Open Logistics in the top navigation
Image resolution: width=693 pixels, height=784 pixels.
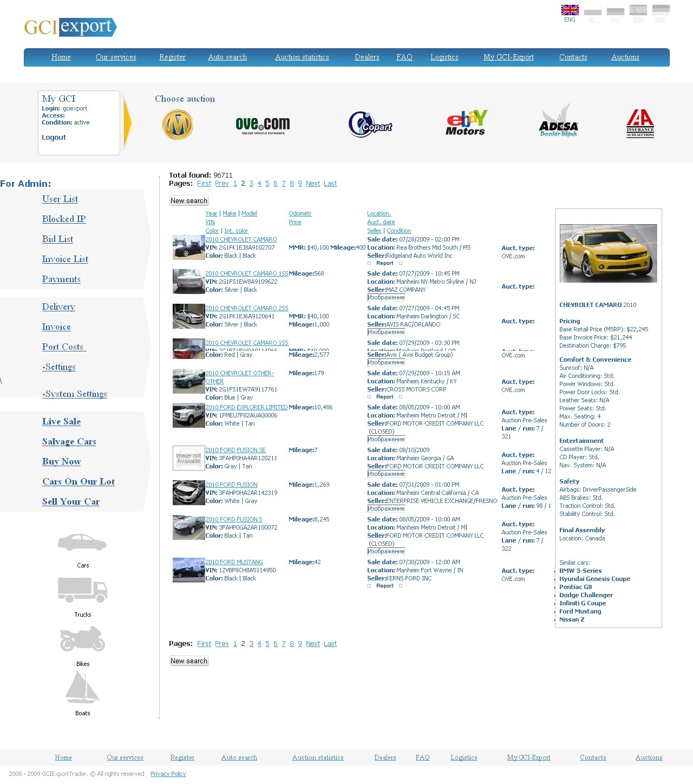tap(444, 57)
